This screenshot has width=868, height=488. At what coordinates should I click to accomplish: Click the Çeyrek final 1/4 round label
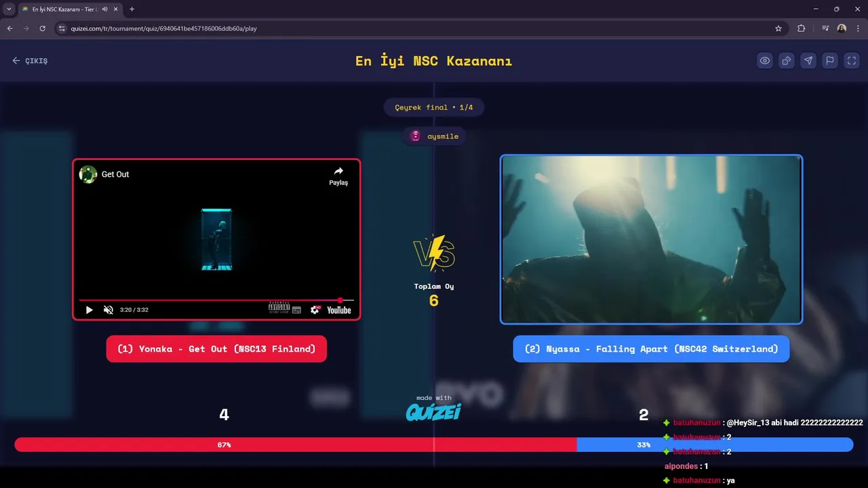click(434, 107)
